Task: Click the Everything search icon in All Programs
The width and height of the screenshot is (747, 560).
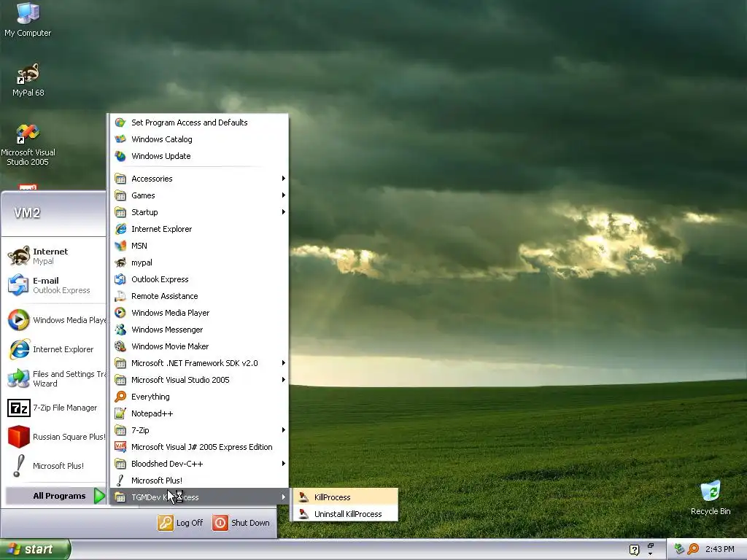Action: pyautogui.click(x=120, y=396)
